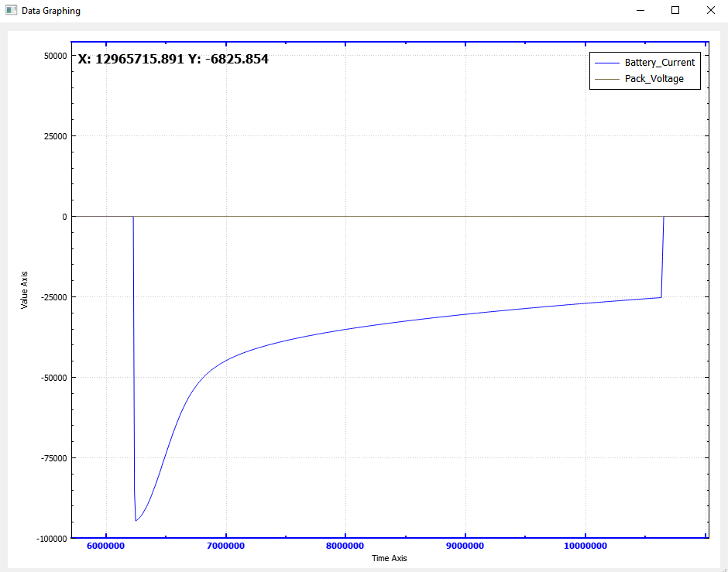Click the Time Axis title label

[389, 558]
